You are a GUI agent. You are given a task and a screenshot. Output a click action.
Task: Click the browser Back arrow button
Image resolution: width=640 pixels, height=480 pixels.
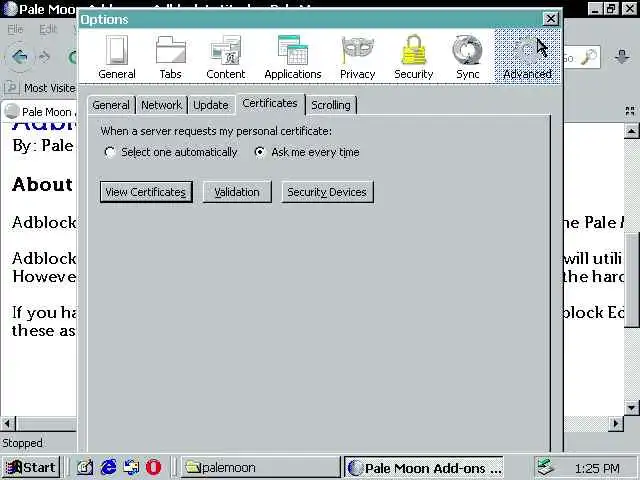click(x=19, y=57)
